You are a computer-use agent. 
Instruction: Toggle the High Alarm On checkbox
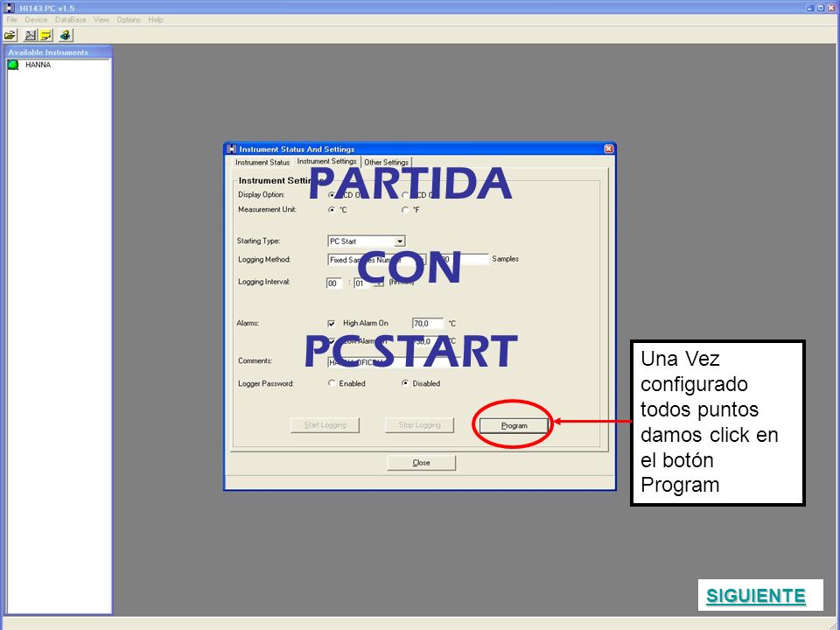click(x=331, y=324)
